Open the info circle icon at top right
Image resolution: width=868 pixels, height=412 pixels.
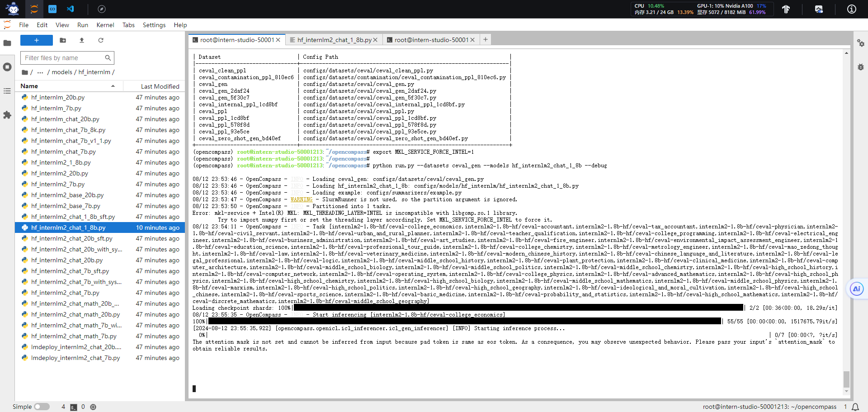[x=851, y=9]
